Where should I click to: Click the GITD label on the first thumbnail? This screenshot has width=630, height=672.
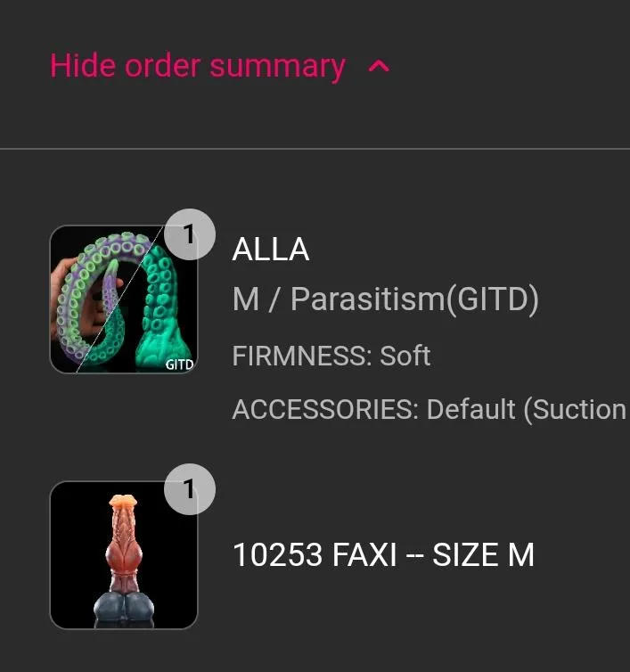[179, 364]
